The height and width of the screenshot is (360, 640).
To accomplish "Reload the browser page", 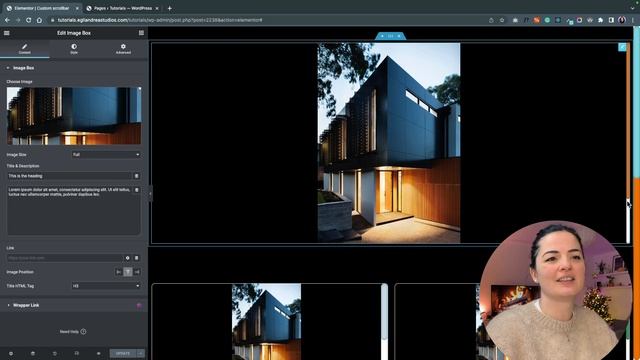I will point(29,20).
